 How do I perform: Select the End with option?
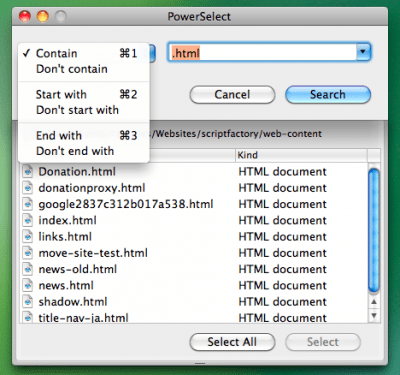tap(84, 135)
